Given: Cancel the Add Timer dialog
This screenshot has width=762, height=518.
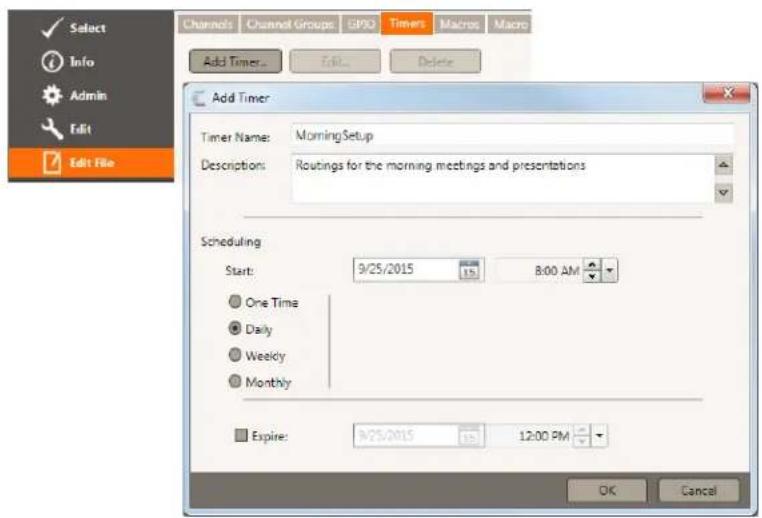Looking at the screenshot, I should click(x=698, y=490).
